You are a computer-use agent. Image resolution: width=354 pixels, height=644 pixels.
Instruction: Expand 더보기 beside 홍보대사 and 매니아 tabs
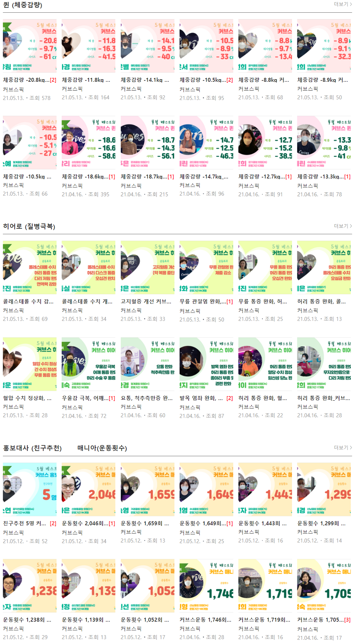[343, 448]
